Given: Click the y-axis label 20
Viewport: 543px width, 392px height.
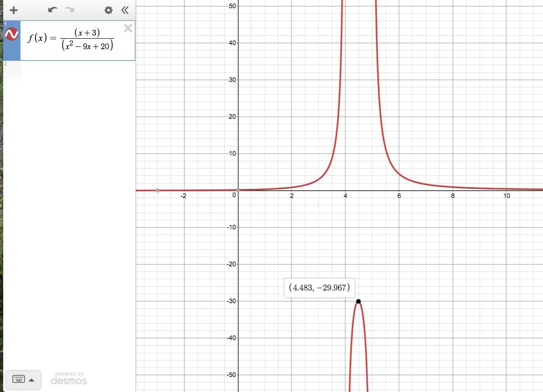Looking at the screenshot, I should pyautogui.click(x=232, y=117).
